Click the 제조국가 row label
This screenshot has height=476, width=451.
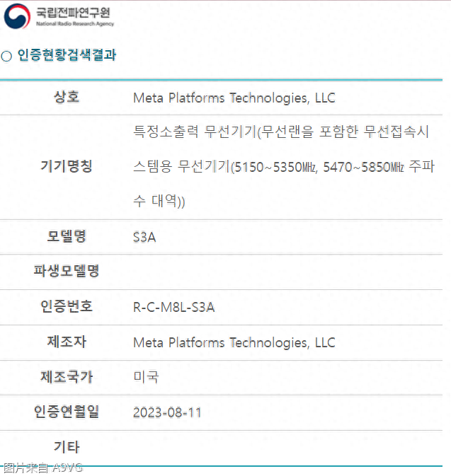coord(67,377)
